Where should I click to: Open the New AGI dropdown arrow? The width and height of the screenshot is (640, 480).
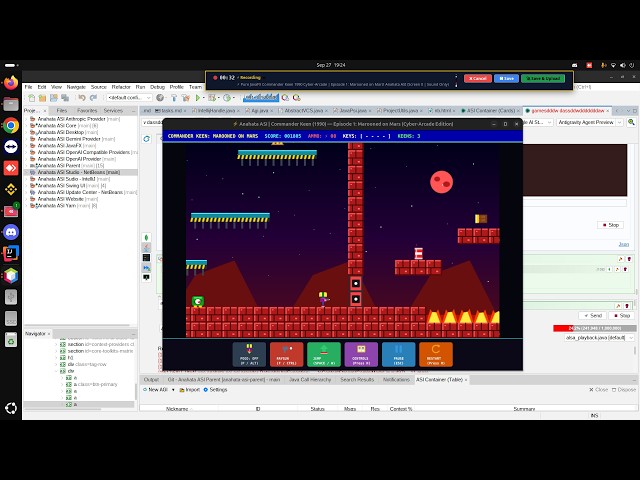(173, 390)
